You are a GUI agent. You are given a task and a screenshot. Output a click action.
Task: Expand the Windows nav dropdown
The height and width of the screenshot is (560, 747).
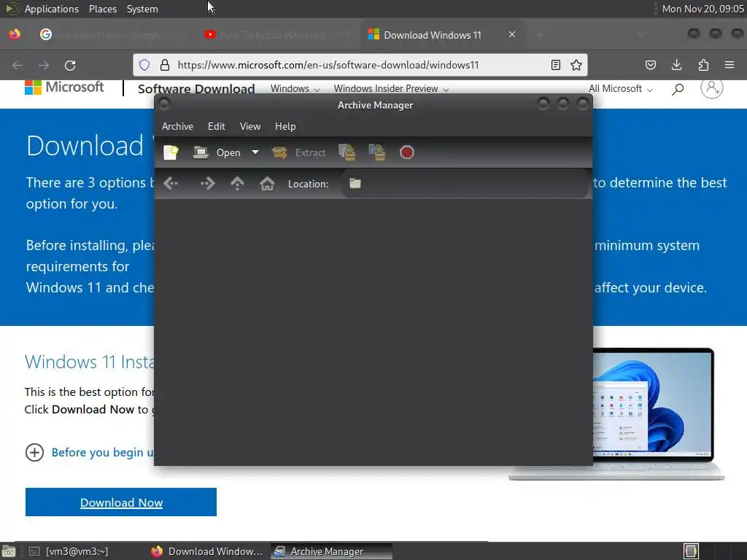tap(295, 88)
